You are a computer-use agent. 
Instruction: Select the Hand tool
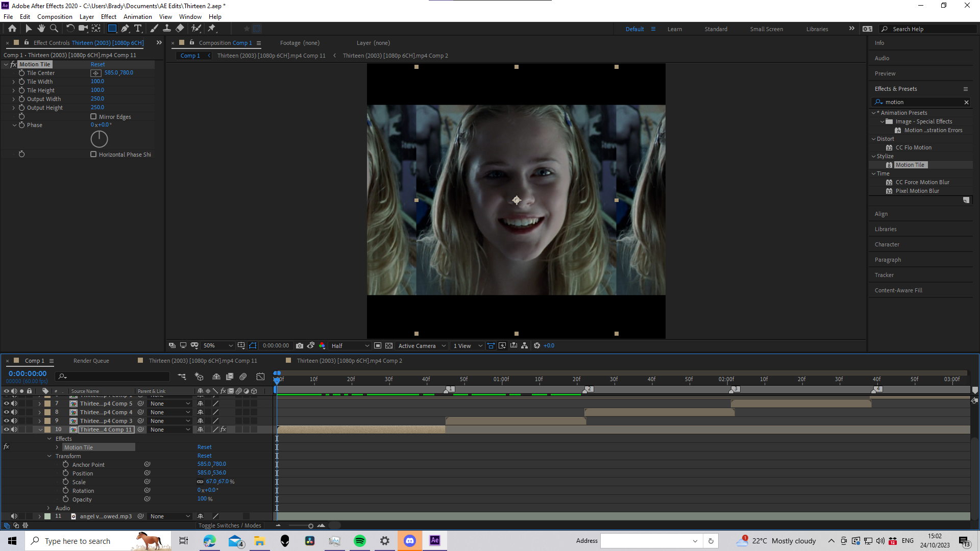41,29
